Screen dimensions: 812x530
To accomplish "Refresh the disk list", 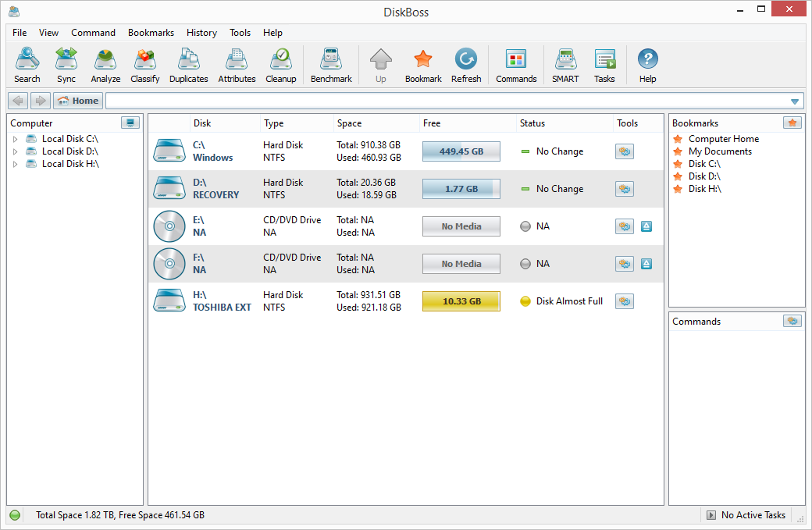I will [466, 66].
